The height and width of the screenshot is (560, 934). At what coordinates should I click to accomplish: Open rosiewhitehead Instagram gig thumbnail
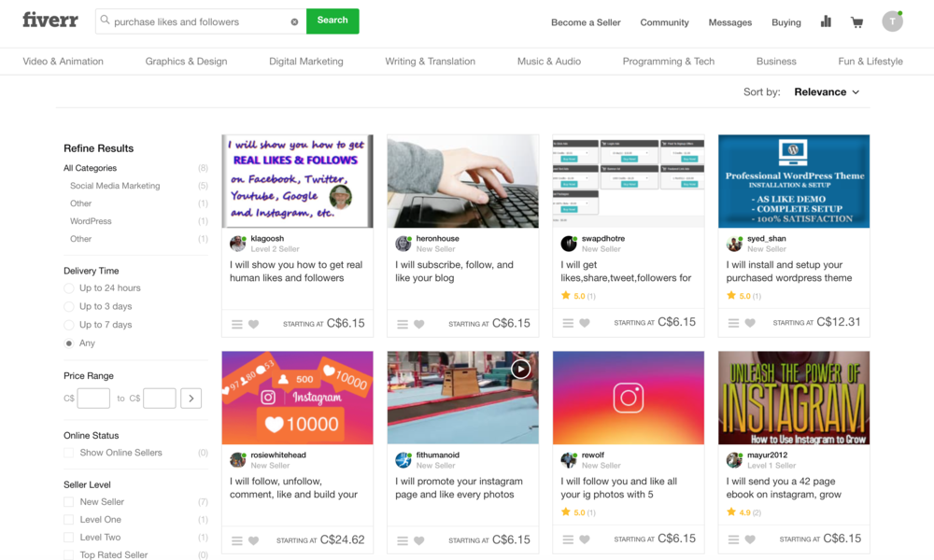(x=297, y=398)
